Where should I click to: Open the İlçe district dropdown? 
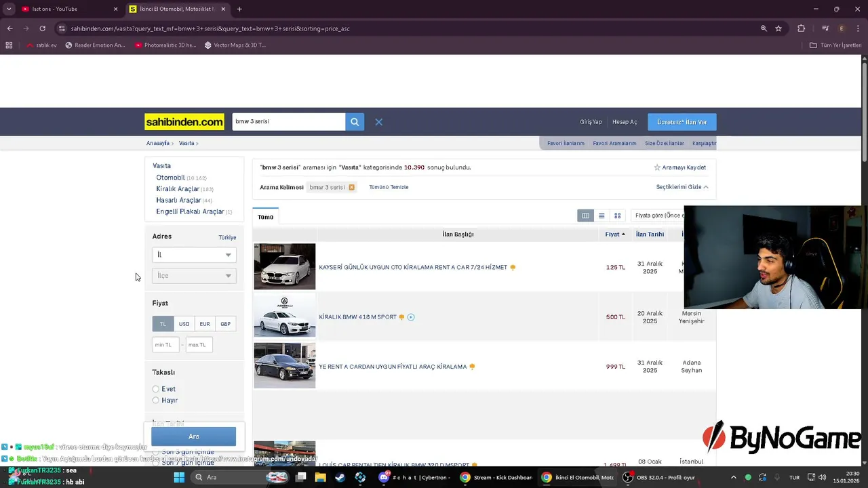pos(194,276)
